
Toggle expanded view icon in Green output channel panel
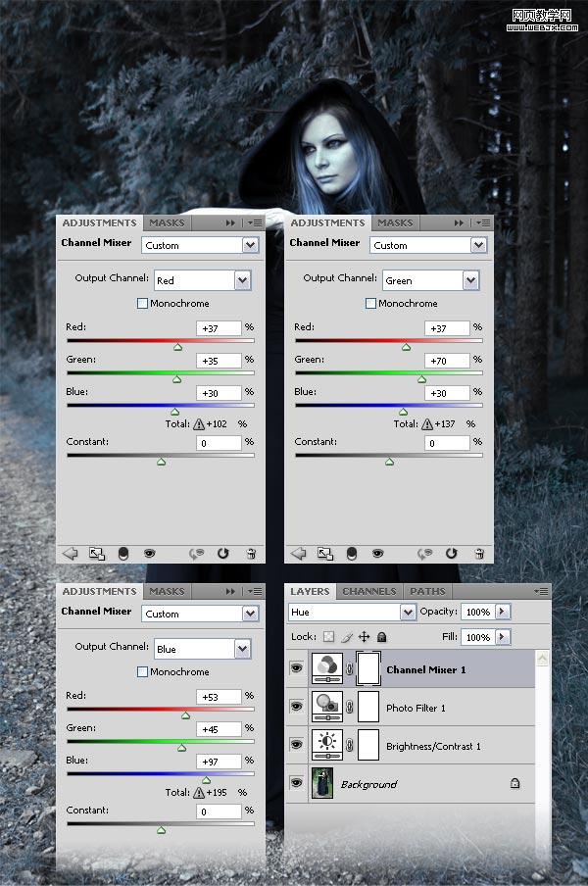pyautogui.click(x=325, y=554)
